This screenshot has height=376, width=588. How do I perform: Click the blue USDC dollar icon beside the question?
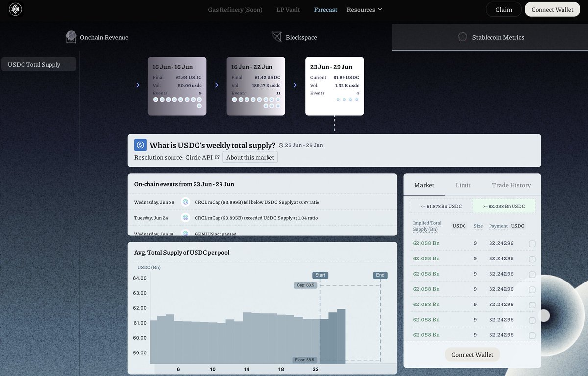coord(140,145)
